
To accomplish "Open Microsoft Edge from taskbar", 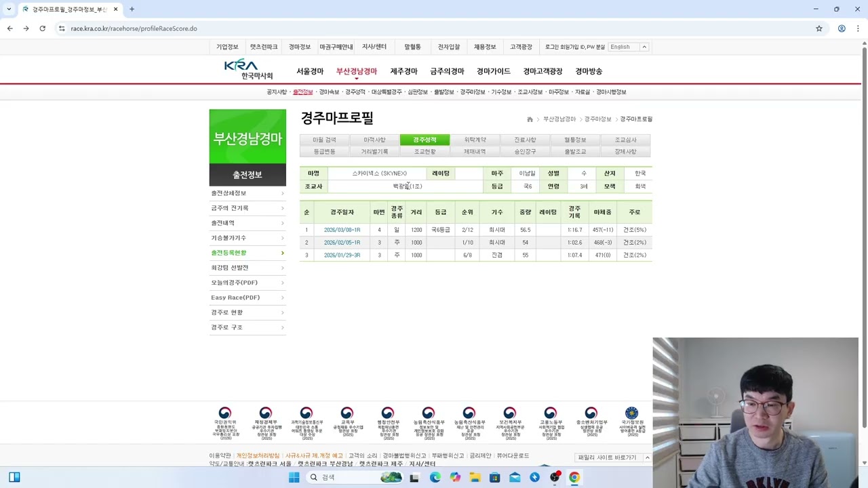I will (435, 477).
